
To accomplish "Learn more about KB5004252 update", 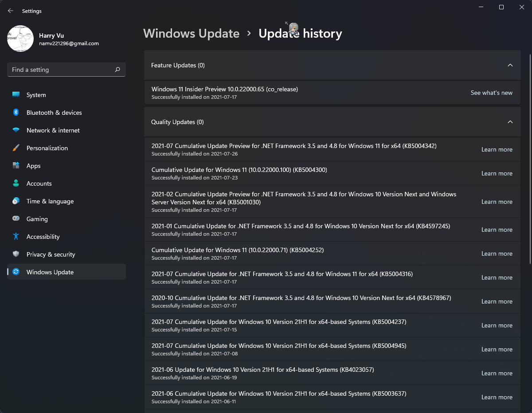I will click(497, 253).
